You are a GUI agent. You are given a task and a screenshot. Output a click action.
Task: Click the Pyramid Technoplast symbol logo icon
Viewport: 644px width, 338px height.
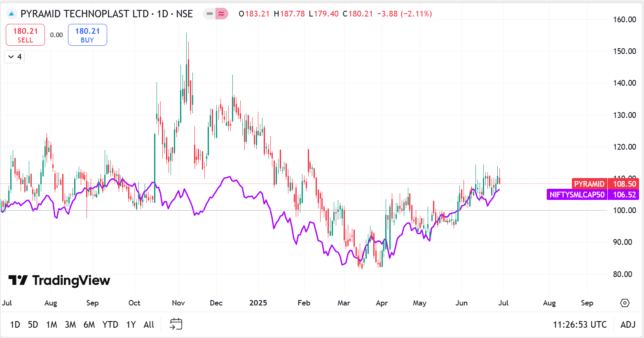click(12, 14)
